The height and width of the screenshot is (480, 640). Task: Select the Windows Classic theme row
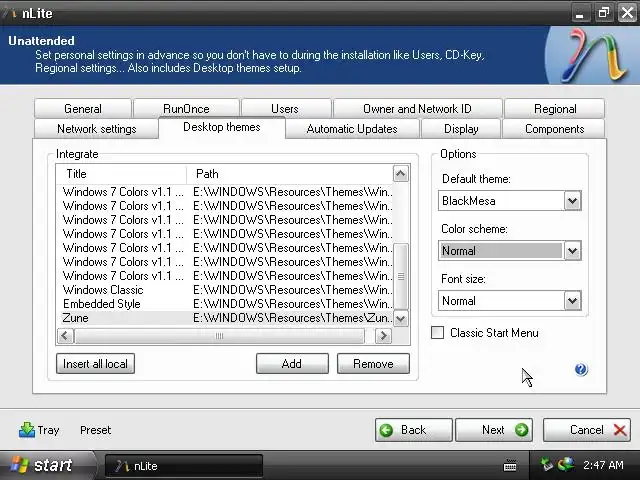(226, 290)
